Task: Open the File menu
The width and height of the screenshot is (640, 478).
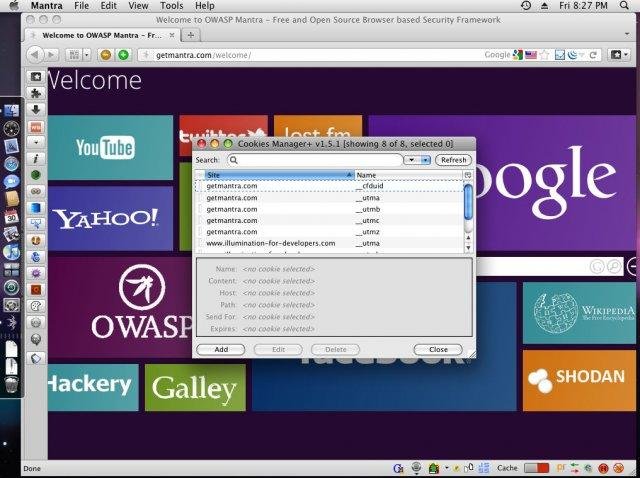Action: coord(82,6)
